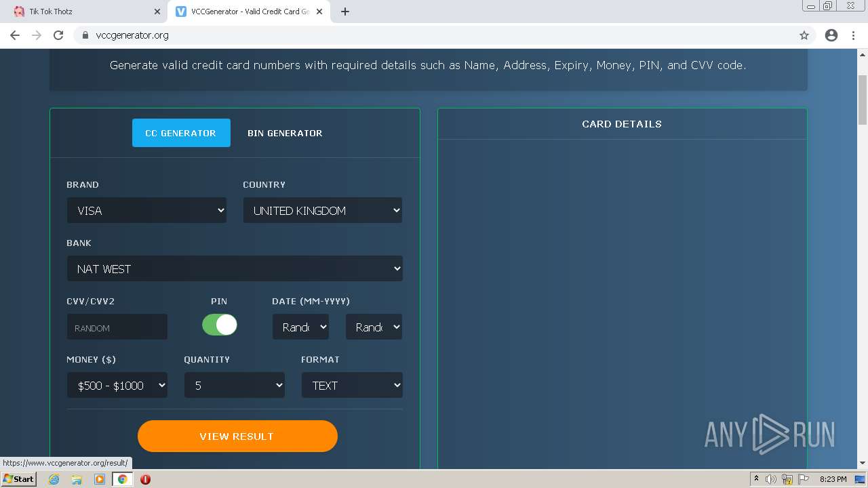Open the red security taskbar icon
The width and height of the screenshot is (868, 488).
[145, 479]
